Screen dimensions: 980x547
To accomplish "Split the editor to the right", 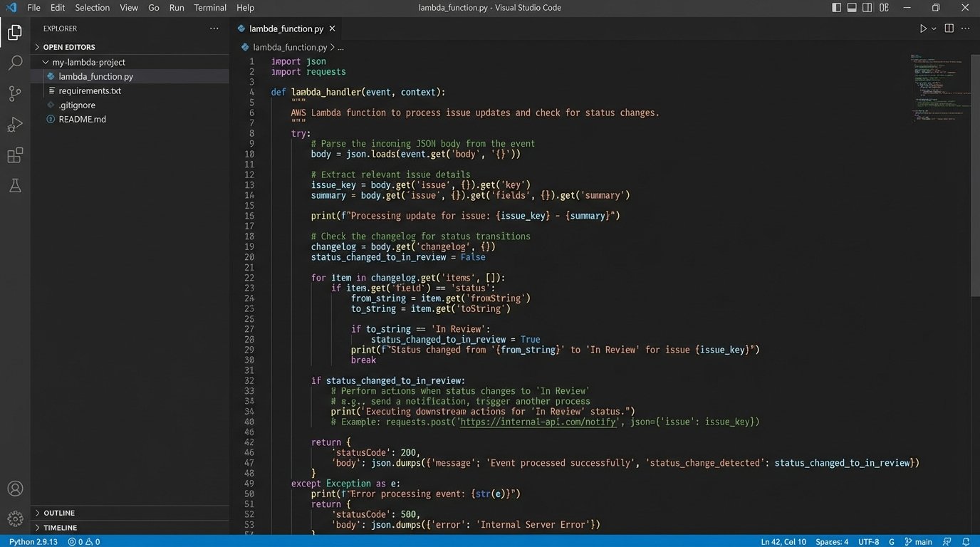I will click(x=947, y=28).
